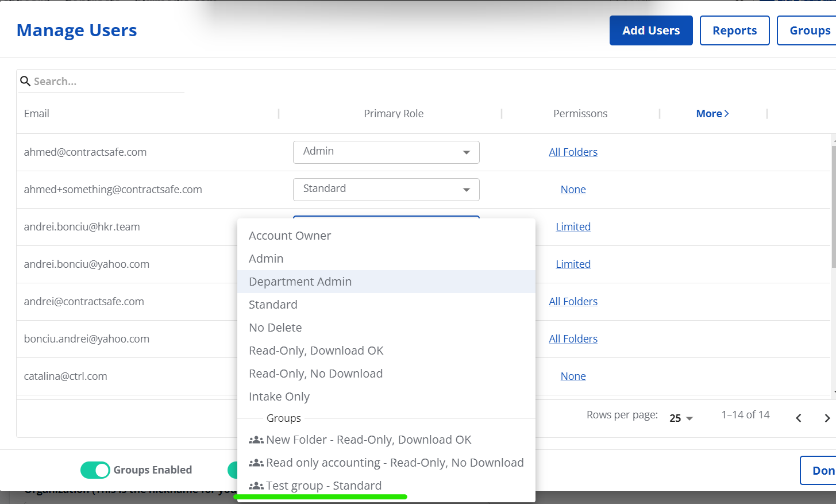
Task: Turn off grouping using the Groups Enabled switch
Action: [x=95, y=470]
